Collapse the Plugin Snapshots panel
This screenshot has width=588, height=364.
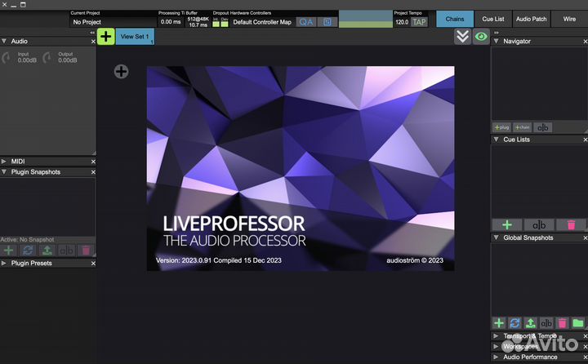[x=4, y=171]
